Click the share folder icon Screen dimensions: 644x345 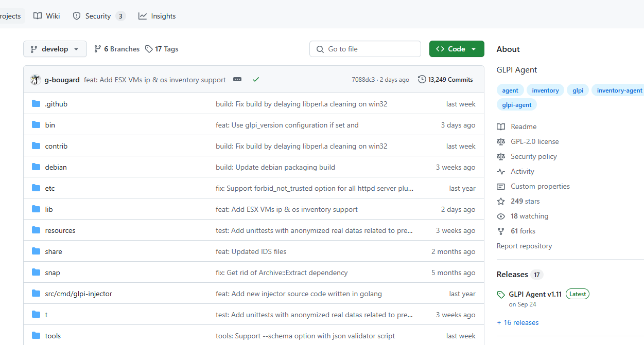(x=36, y=251)
